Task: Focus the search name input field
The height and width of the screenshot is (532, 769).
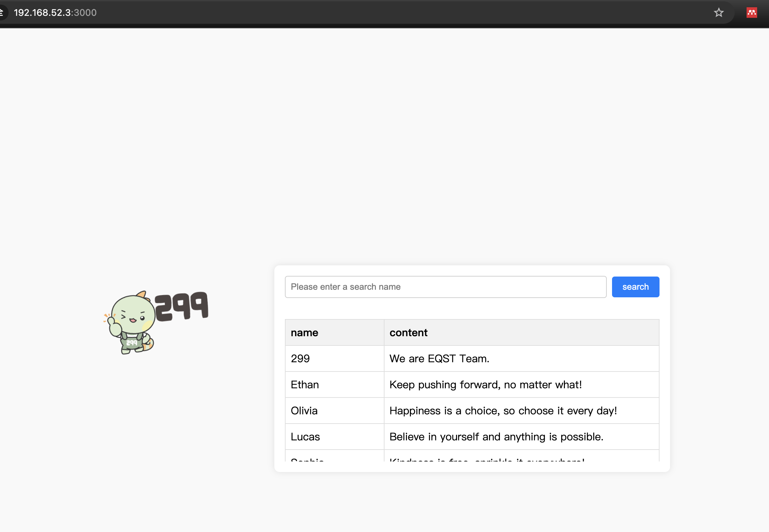Action: pos(445,287)
